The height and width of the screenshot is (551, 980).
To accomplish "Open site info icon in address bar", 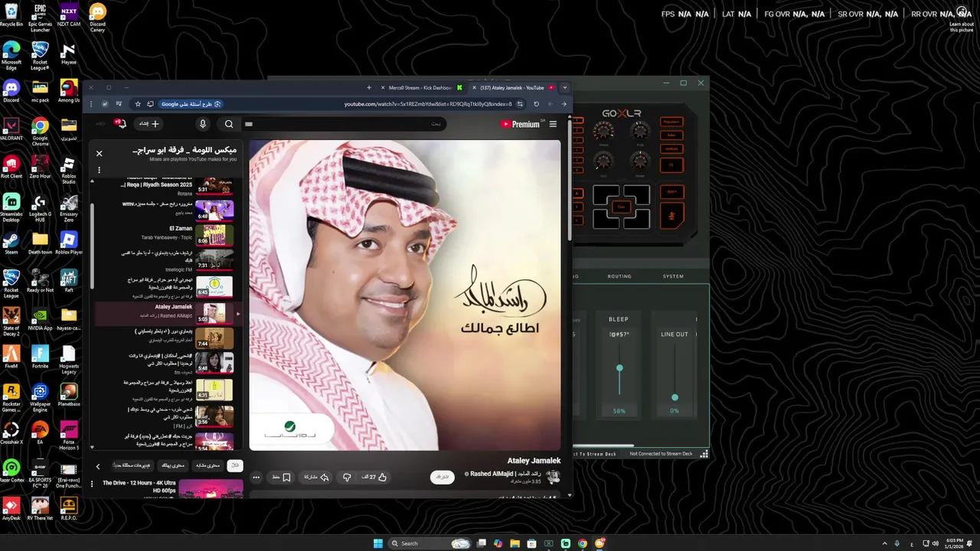I will [x=520, y=104].
